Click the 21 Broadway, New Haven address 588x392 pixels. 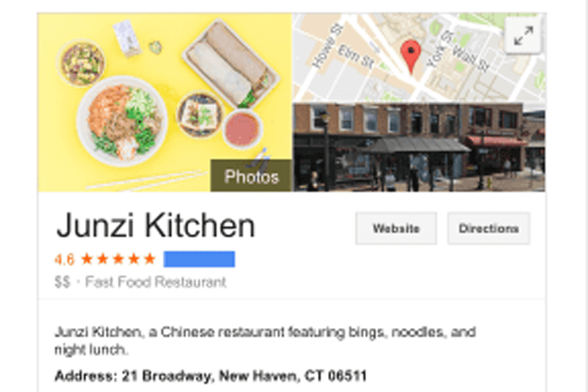click(x=244, y=376)
